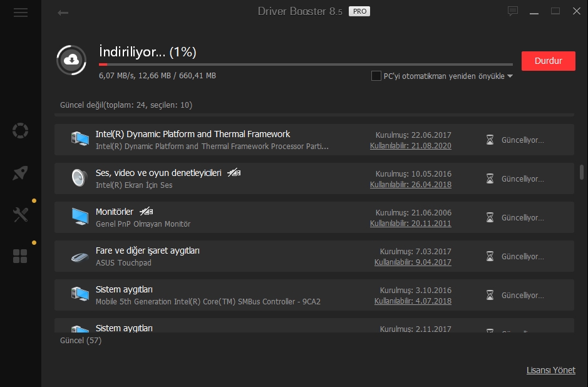
Task: Click hourglass icon in Intel Dynamic Platform row
Action: coord(490,140)
